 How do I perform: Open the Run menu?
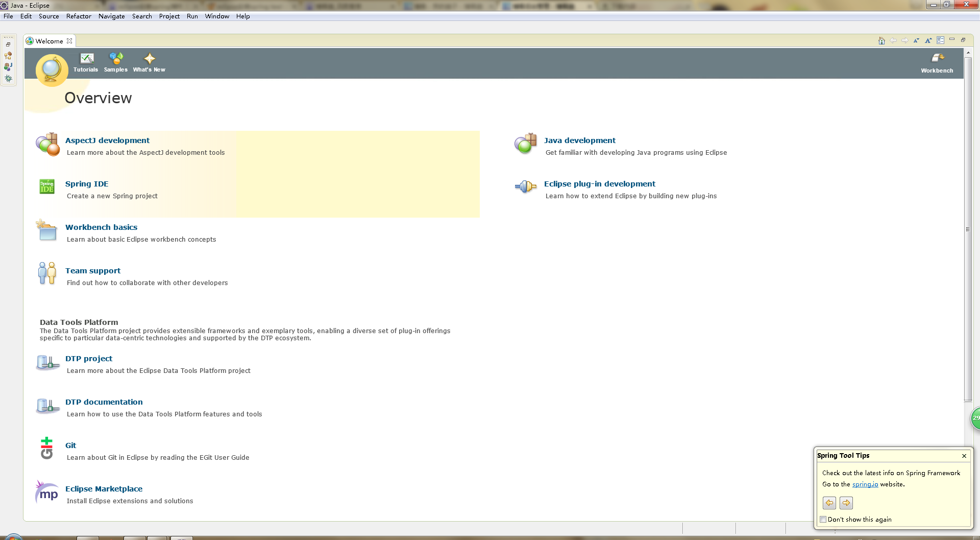[192, 16]
